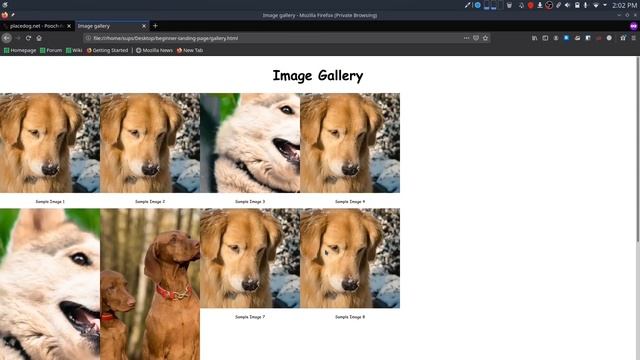Viewport: 640px width, 360px height.
Task: Click the Sample Image 1 dog thumbnail
Action: 50,143
